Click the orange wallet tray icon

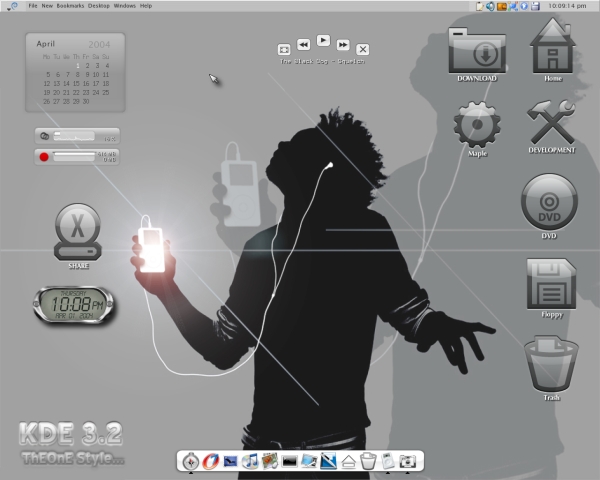[502, 6]
